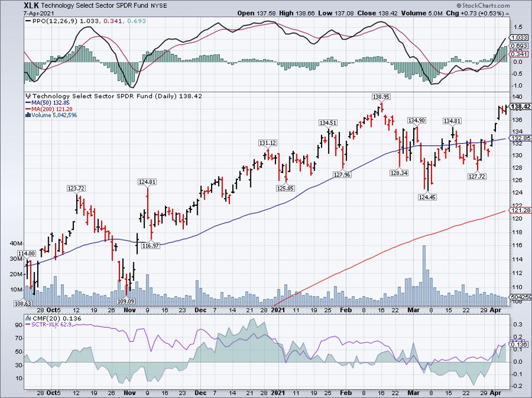
Task: Click the 30M volume axis label
Action: [17, 259]
